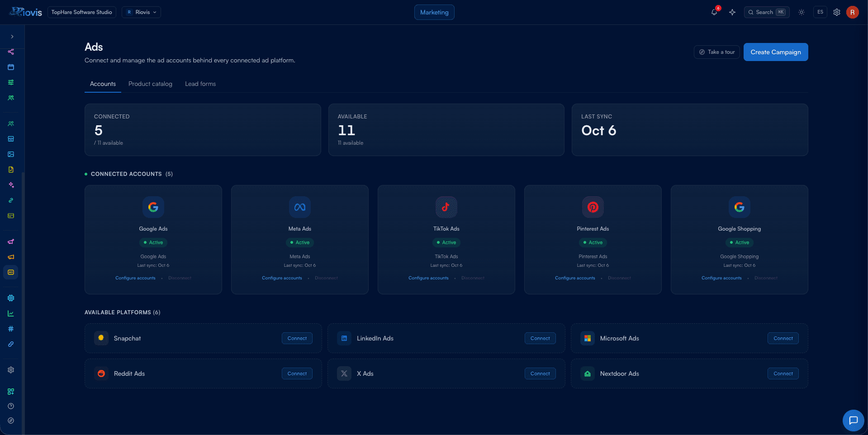Open the chat support bubble

tap(854, 421)
